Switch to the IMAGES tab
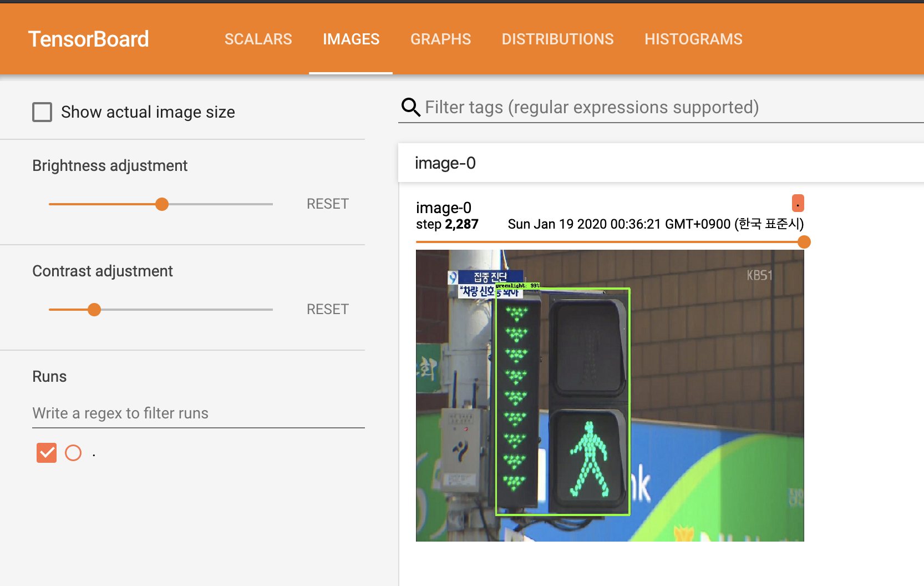 pos(351,39)
